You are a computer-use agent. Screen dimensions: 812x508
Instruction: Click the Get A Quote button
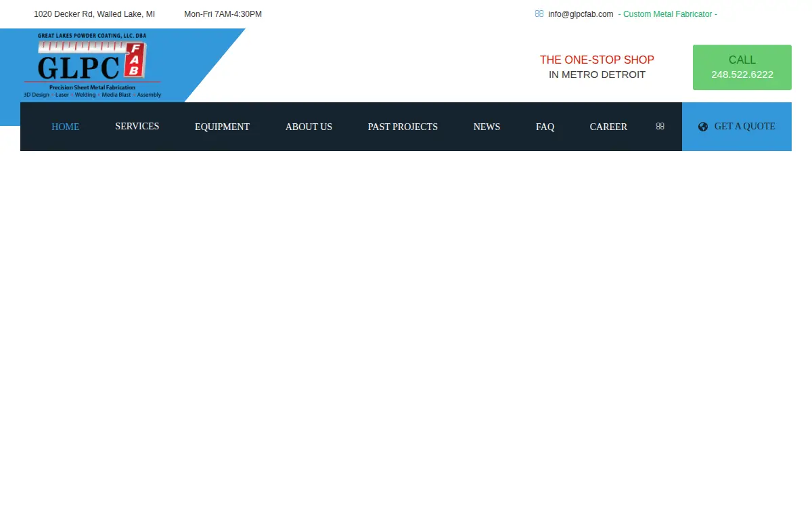pyautogui.click(x=737, y=127)
